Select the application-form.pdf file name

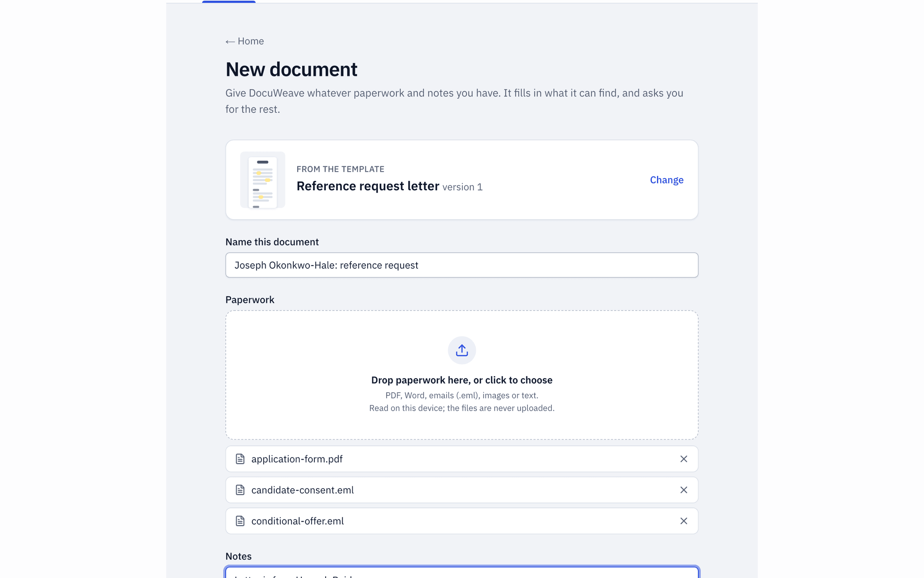[x=297, y=459]
